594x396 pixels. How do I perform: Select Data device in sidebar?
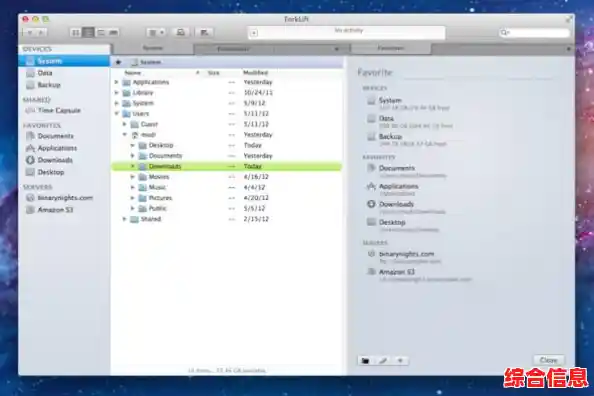pyautogui.click(x=64, y=73)
